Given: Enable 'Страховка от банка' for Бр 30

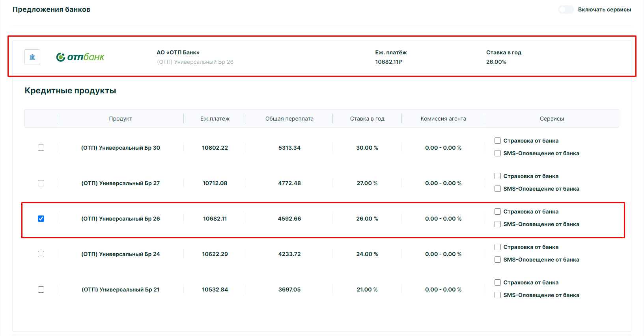Looking at the screenshot, I should pyautogui.click(x=498, y=141).
